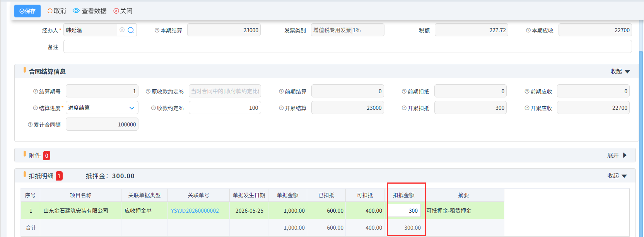This screenshot has width=644, height=237.
Task: Cancel changes with 取消
Action: 56,11
